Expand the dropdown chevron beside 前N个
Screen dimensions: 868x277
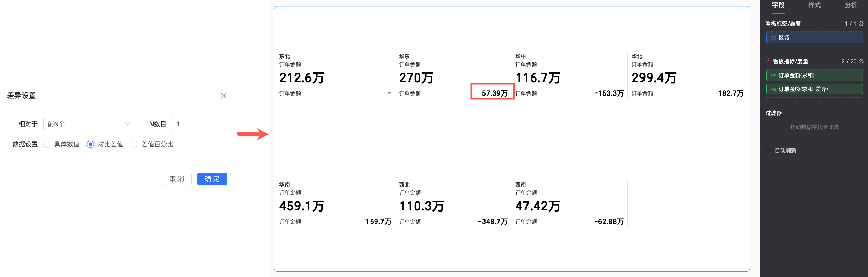pos(127,124)
